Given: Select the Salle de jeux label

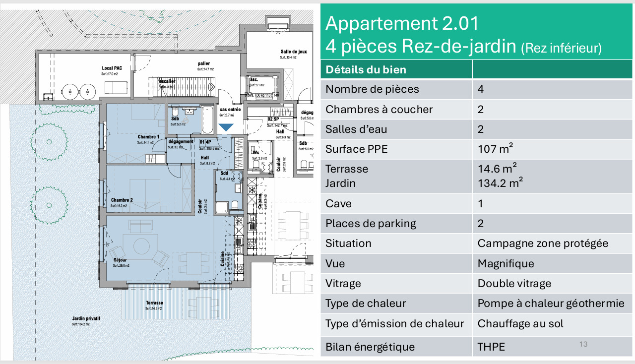Looking at the screenshot, I should [x=294, y=52].
